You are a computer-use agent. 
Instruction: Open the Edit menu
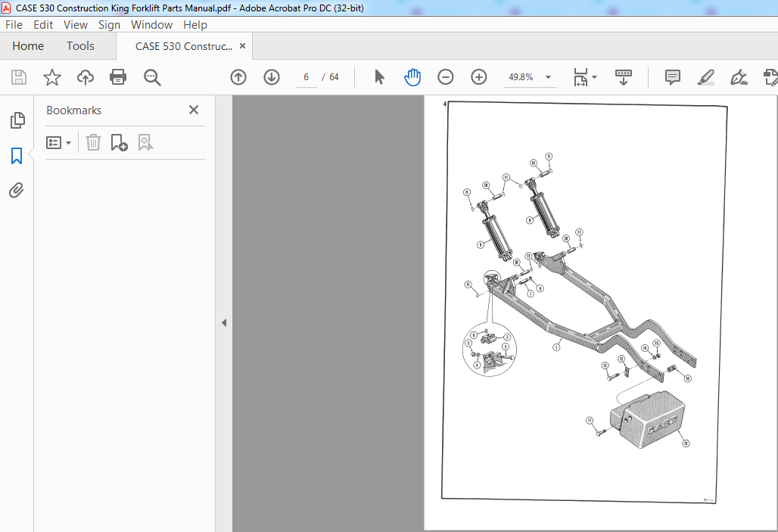point(43,25)
